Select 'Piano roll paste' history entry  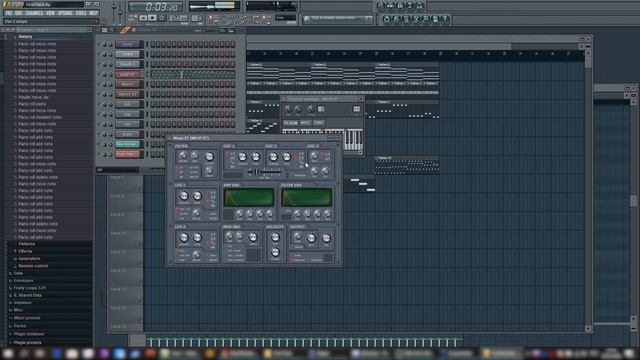tap(32, 104)
